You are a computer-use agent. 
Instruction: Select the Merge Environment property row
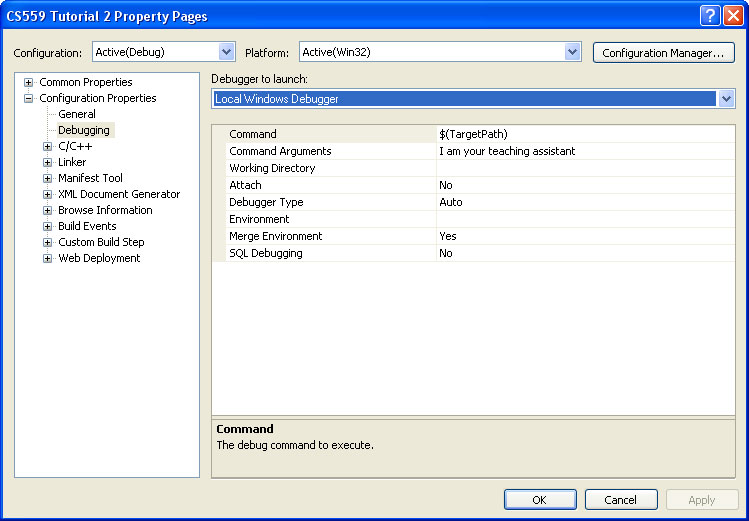[480, 236]
